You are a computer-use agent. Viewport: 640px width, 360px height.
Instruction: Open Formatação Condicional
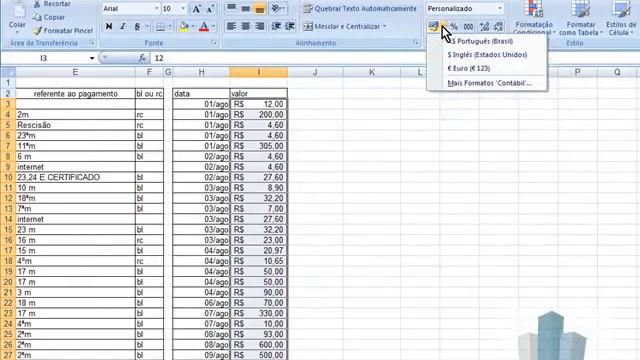point(533,18)
